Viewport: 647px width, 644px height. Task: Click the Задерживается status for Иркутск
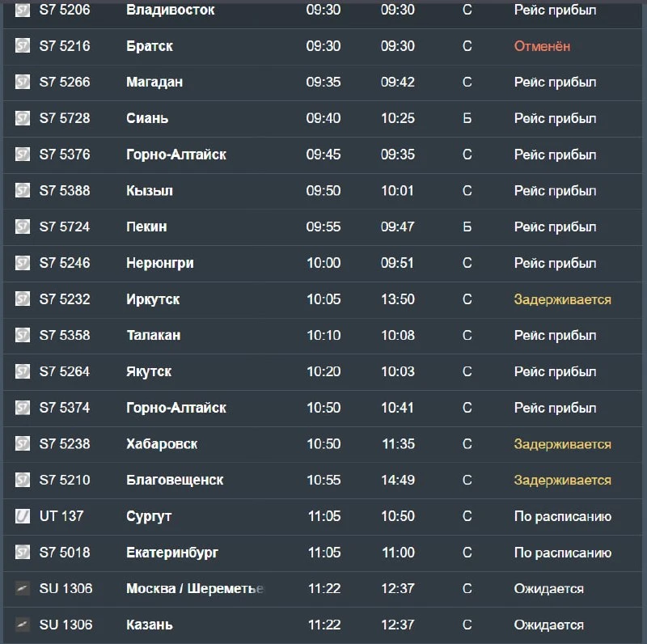pos(562,299)
